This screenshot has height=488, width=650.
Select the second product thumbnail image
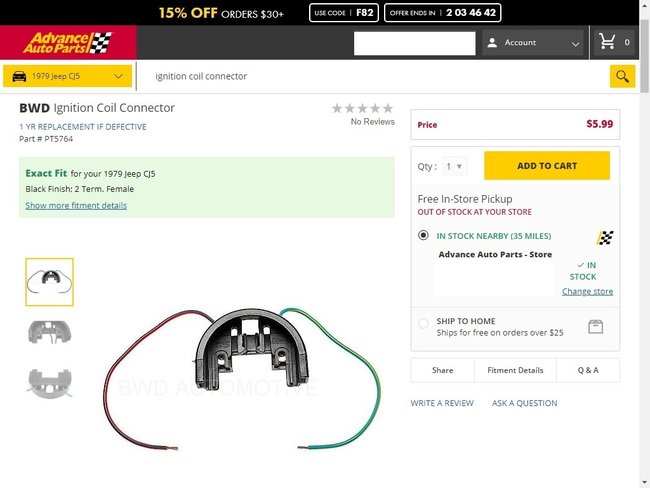49,333
